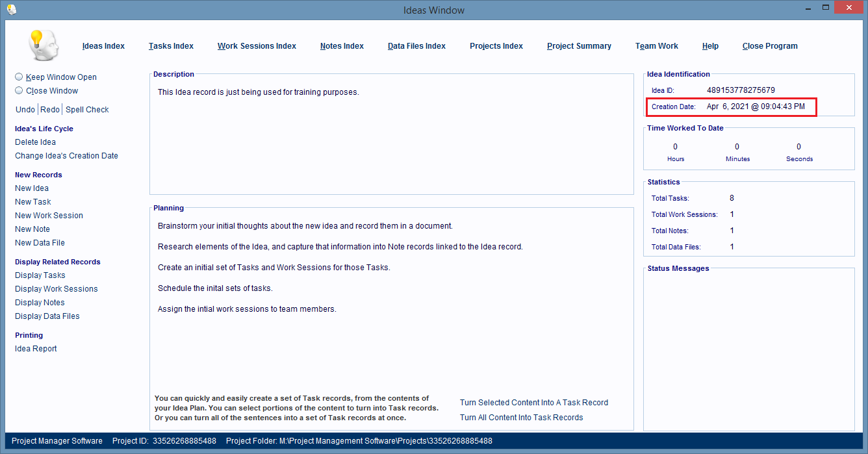Click Turn Selected Content Into A Task Record
This screenshot has width=868, height=454.
533,403
